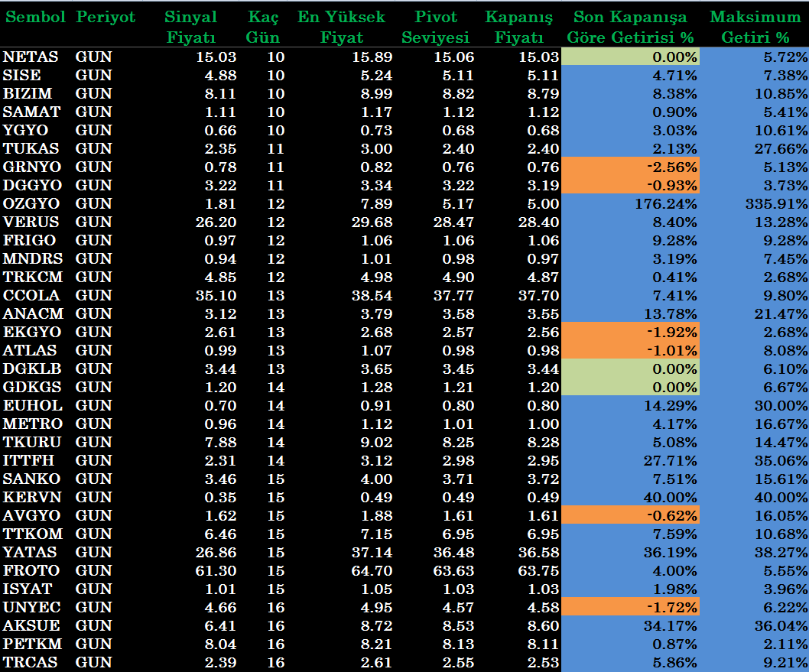Select the UNYEC symbol cell
The height and width of the screenshot is (672, 809).
[31, 606]
